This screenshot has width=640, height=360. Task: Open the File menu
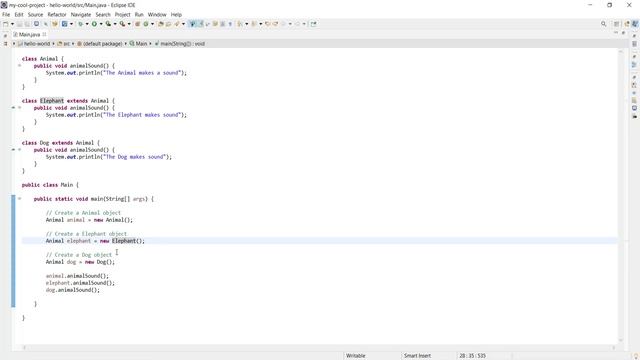point(6,14)
